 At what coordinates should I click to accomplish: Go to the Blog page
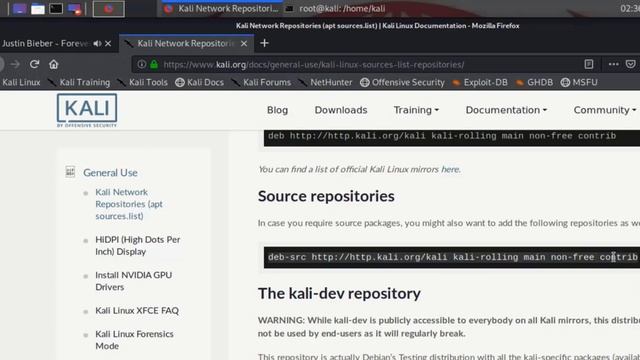click(x=277, y=110)
